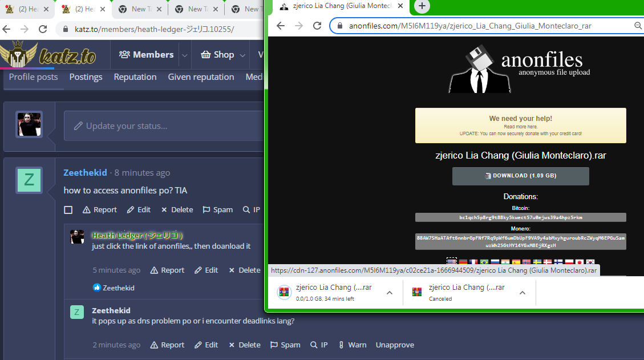Mark Zeethekid's anonfiles question post as Spam
Image resolution: width=644 pixels, height=360 pixels.
click(218, 209)
